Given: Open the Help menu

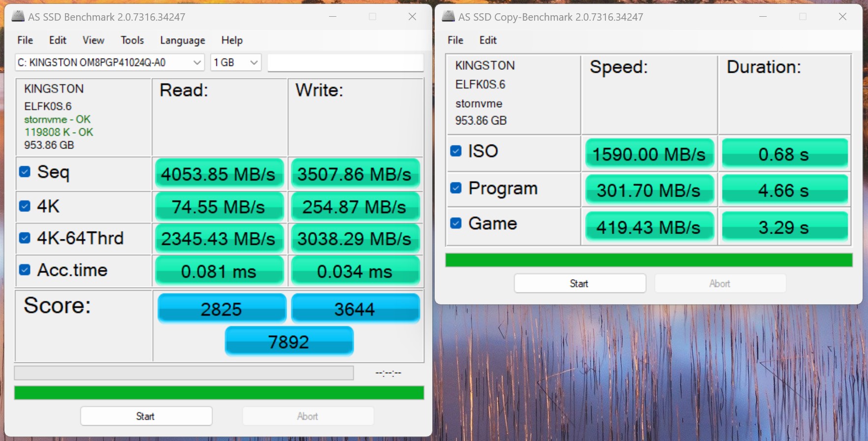Looking at the screenshot, I should 232,40.
